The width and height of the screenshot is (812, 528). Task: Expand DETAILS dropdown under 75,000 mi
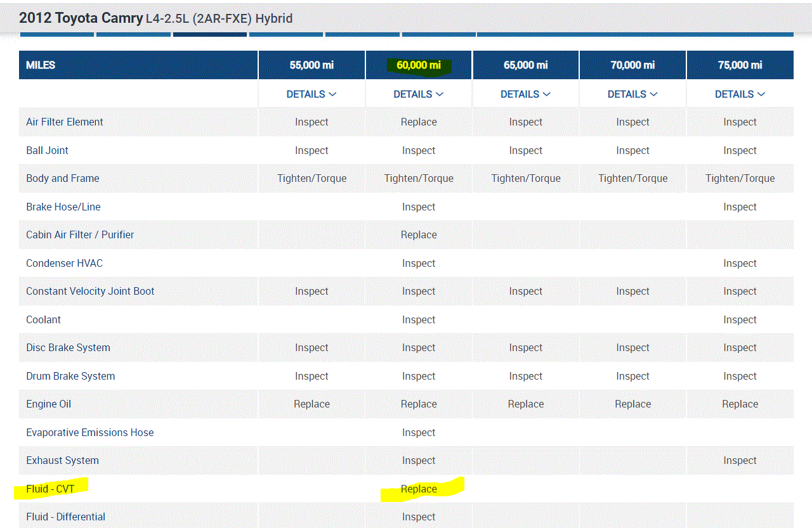[x=740, y=94]
